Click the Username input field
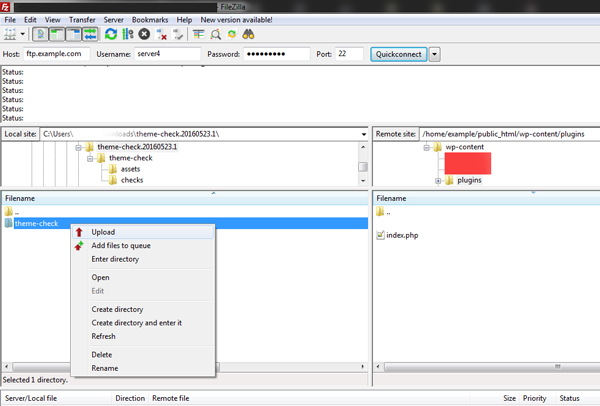 click(x=168, y=54)
